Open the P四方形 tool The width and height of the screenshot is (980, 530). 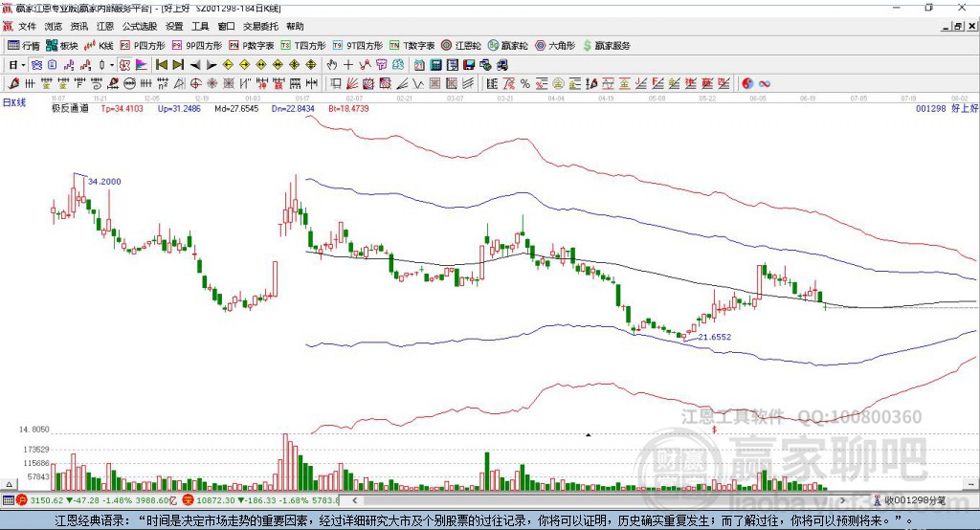(x=143, y=46)
